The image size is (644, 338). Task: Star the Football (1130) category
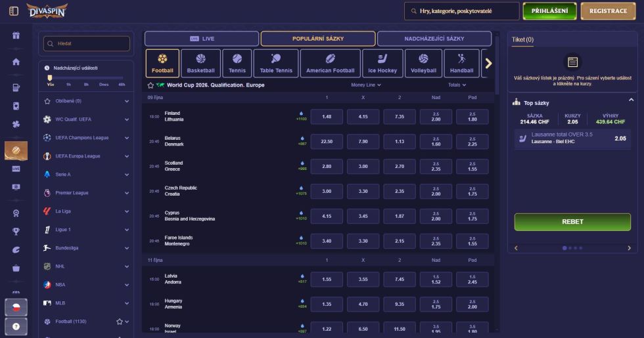(119, 322)
